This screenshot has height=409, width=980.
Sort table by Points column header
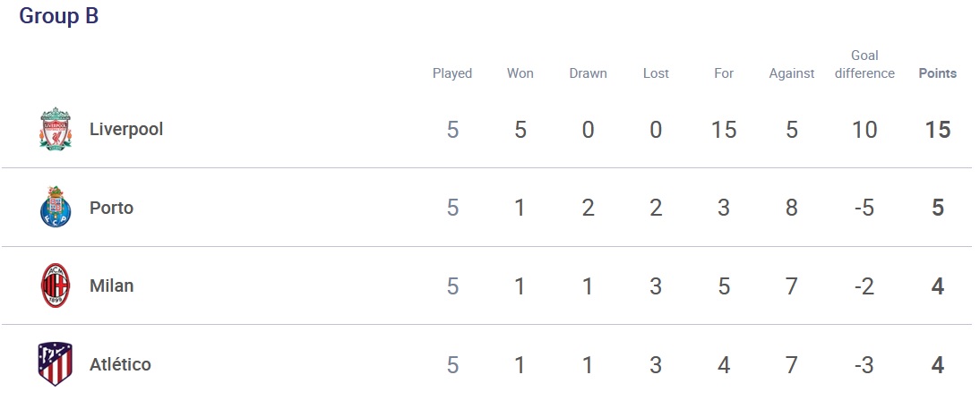(938, 73)
